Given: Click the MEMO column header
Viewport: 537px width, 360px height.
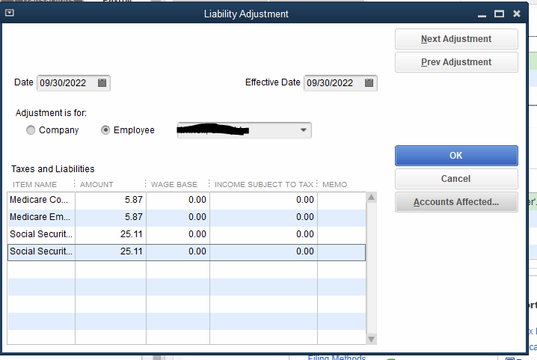Looking at the screenshot, I should point(335,185).
